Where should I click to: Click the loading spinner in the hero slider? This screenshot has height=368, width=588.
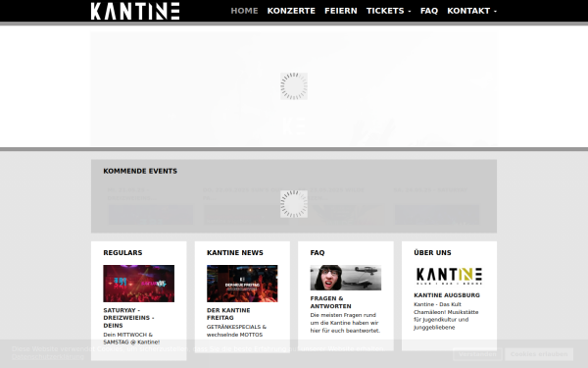[x=294, y=86]
